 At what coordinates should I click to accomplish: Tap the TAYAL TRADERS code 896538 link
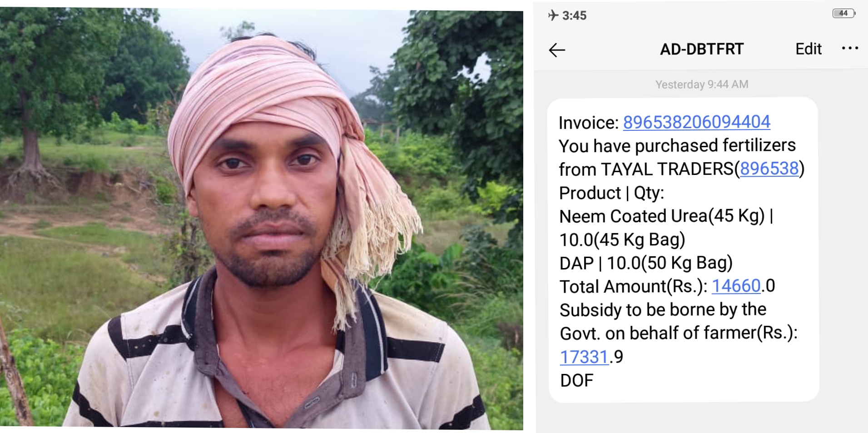pos(769,169)
